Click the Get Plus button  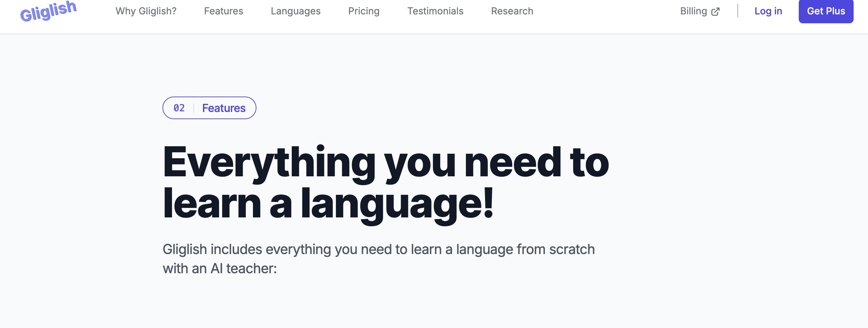tap(826, 11)
